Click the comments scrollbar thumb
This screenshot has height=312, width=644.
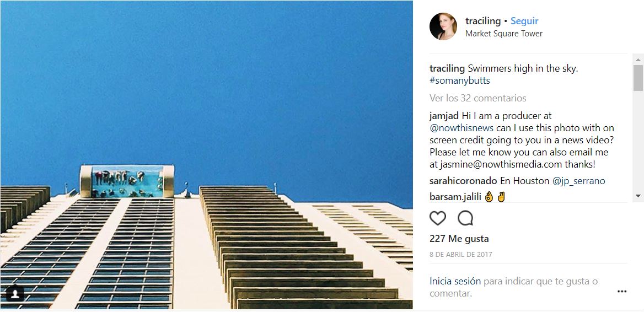point(638,78)
